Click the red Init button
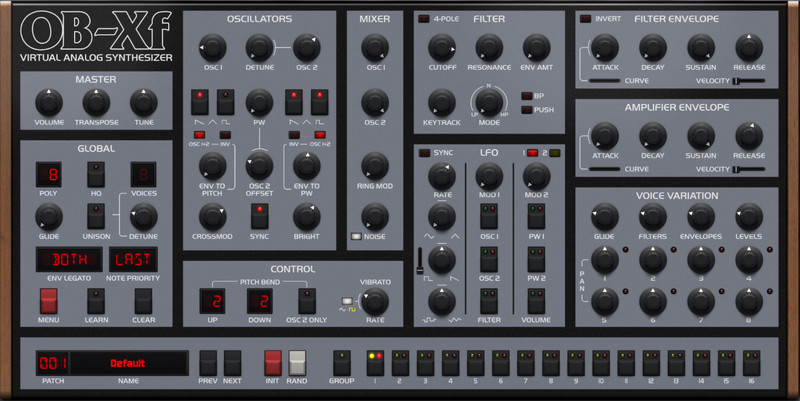 click(x=272, y=363)
